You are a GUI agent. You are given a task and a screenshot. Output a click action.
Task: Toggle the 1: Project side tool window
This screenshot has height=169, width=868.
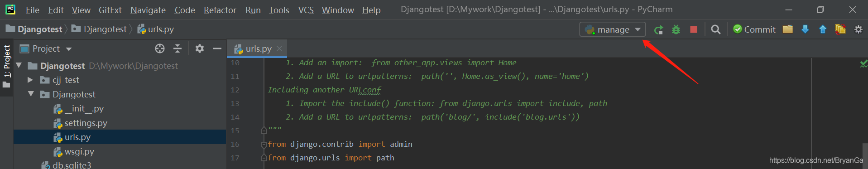(x=7, y=67)
